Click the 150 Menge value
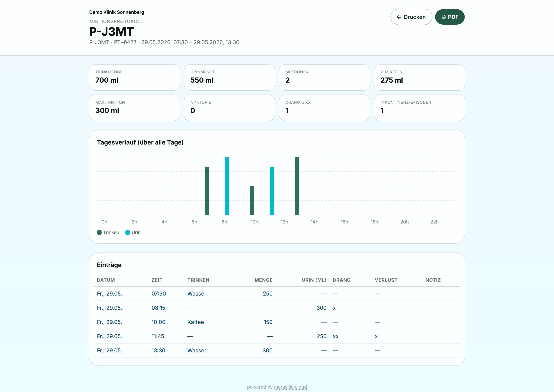Viewport: 554px width, 392px height. 268,322
